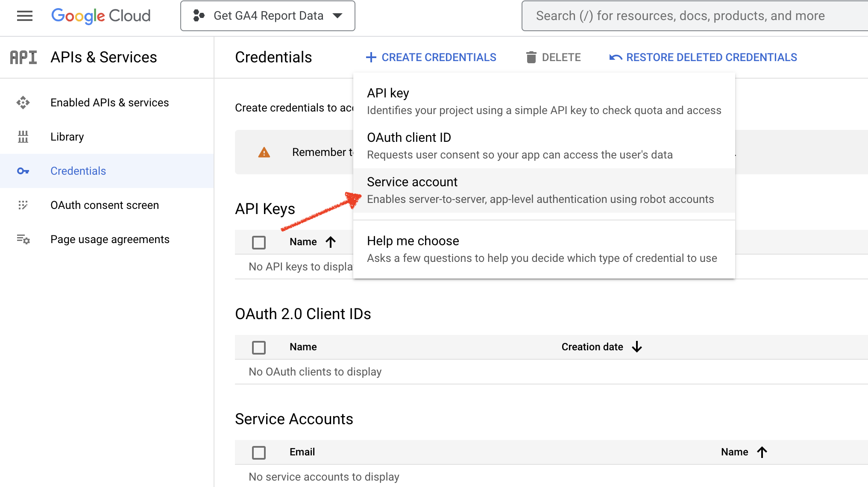Navigate to the Library section
The height and width of the screenshot is (487, 868).
tap(67, 137)
